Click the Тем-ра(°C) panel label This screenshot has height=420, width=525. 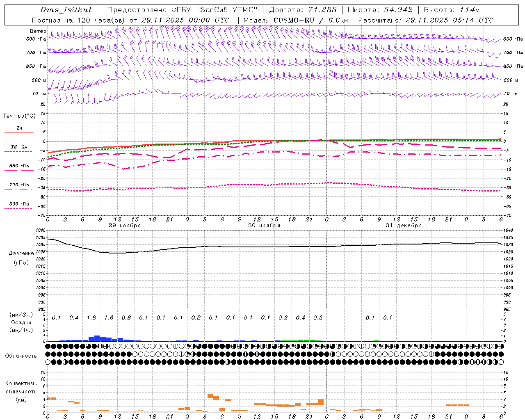coord(19,116)
